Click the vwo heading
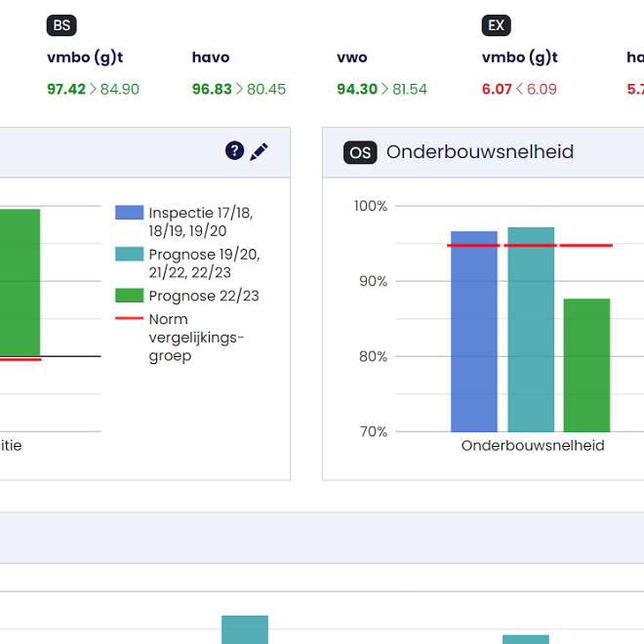Screen dimensions: 644x644 click(x=352, y=58)
